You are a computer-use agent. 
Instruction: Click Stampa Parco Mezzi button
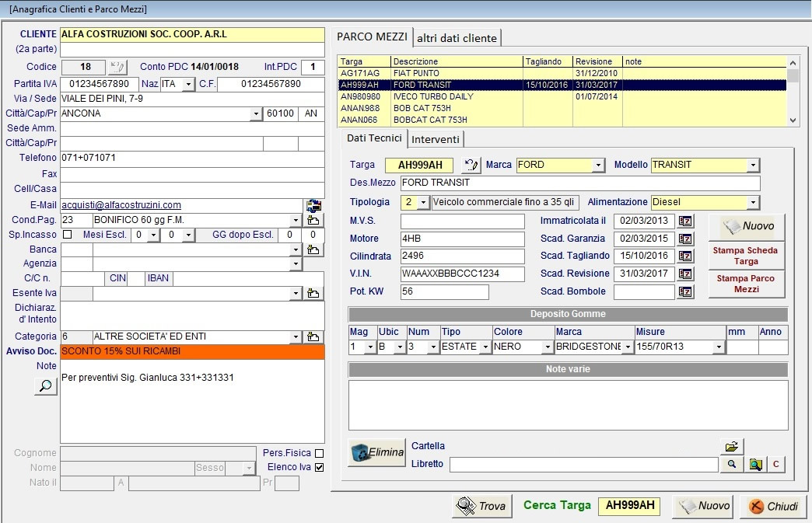point(747,284)
